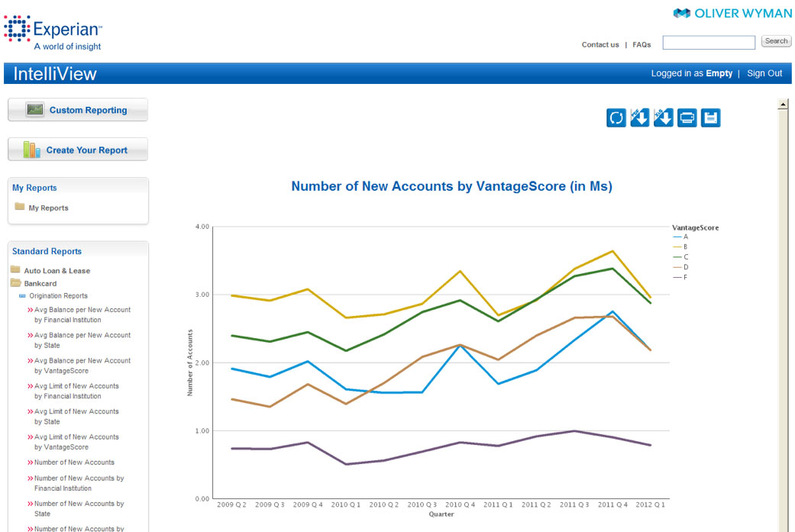Click the scrollbar up arrow
Image resolution: width=795 pixels, height=532 pixels.
pos(783,105)
